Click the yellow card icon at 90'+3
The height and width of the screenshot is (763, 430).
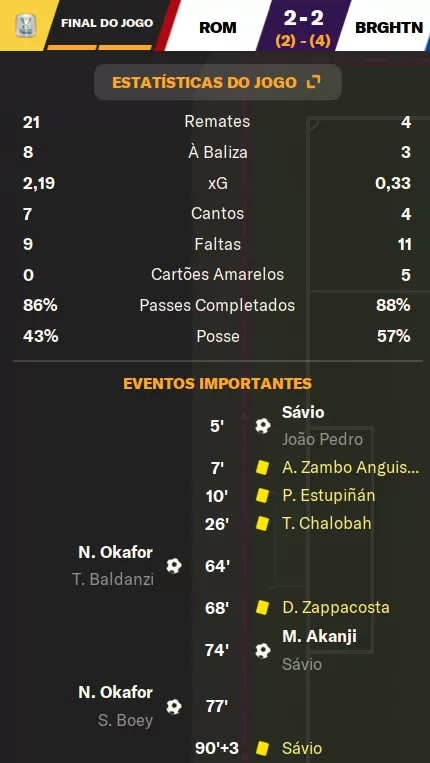263,748
